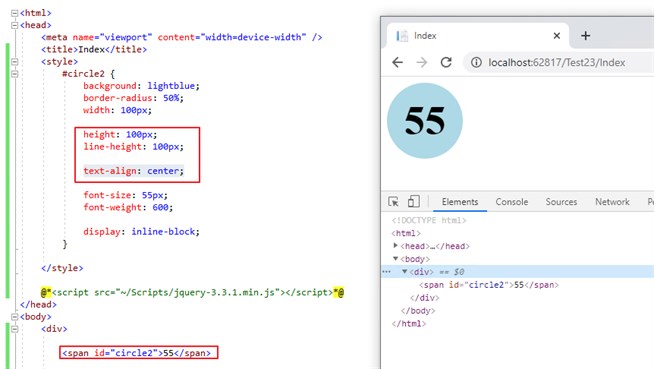This screenshot has height=369, width=654.
Task: Collapse the div node in DevTools
Action: click(404, 271)
